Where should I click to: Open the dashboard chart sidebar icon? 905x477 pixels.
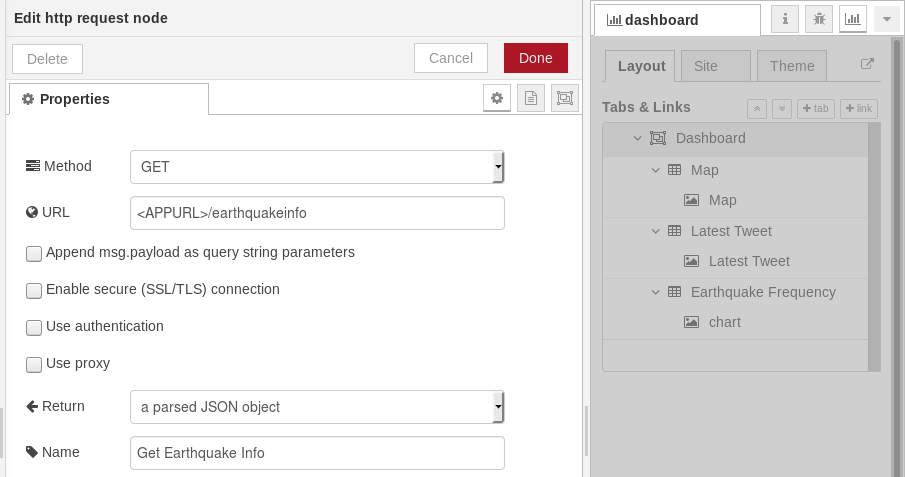coord(853,19)
